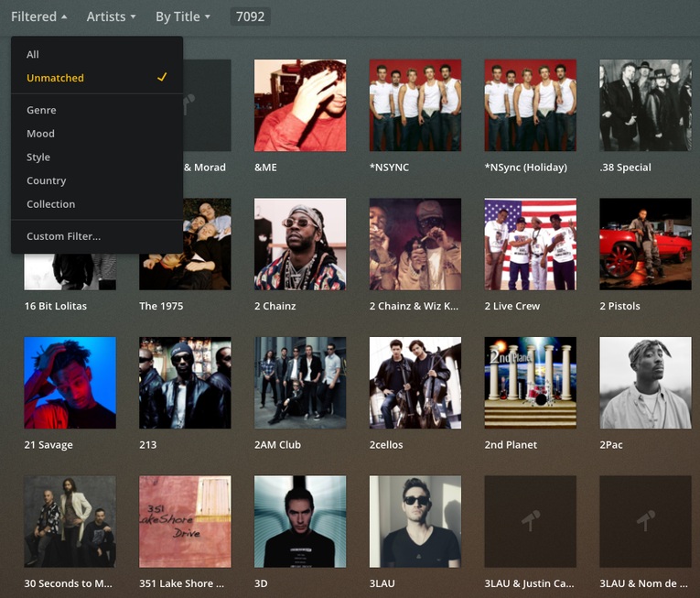Click the '&ME' artist name
This screenshot has height=598, width=700.
265,168
